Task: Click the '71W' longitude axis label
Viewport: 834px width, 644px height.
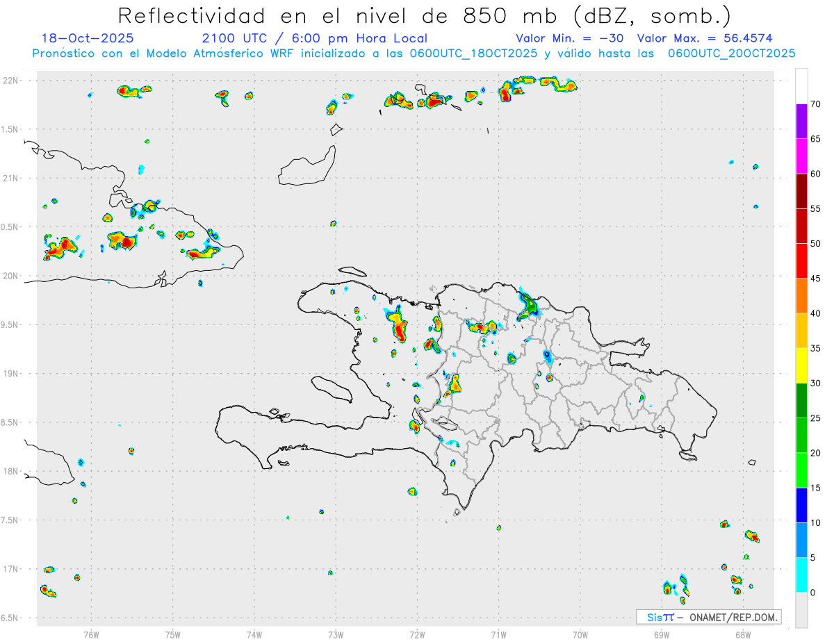Action: (498, 634)
